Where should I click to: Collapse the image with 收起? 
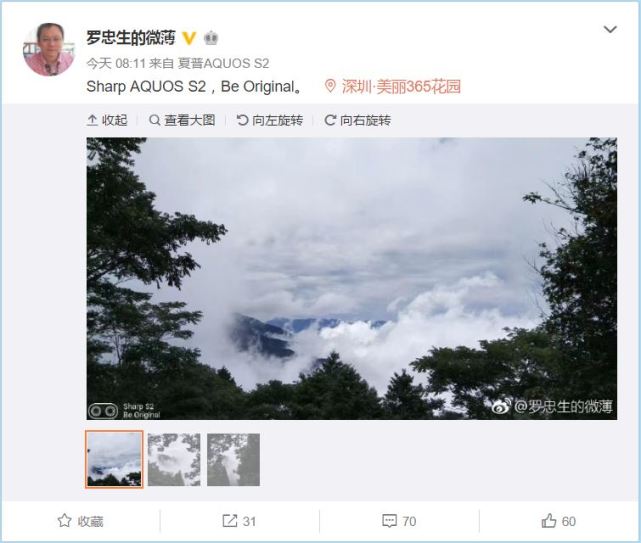coord(107,120)
